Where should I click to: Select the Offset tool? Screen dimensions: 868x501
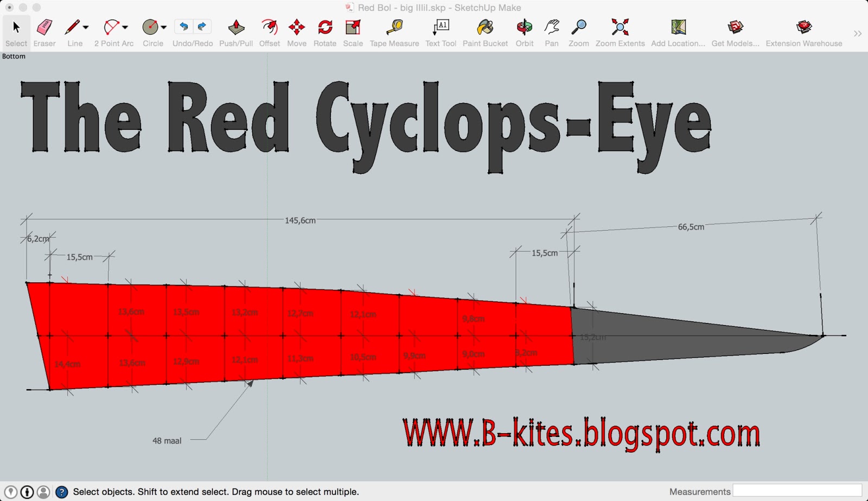(x=269, y=27)
